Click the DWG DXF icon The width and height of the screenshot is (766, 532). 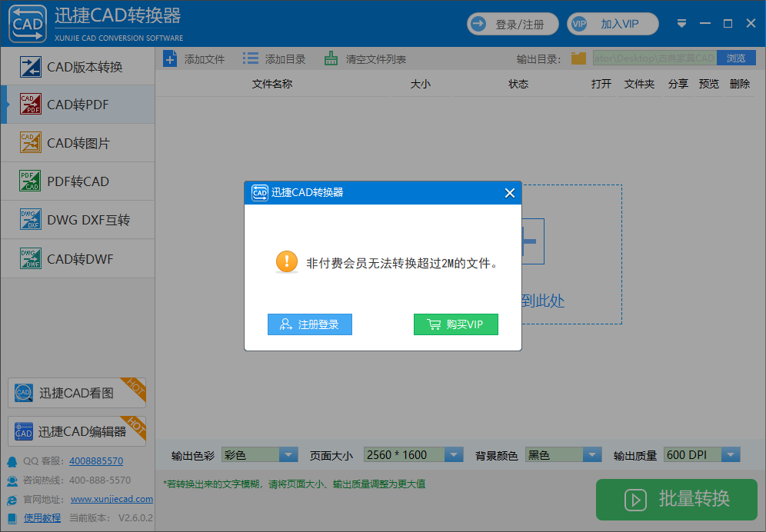click(30, 219)
